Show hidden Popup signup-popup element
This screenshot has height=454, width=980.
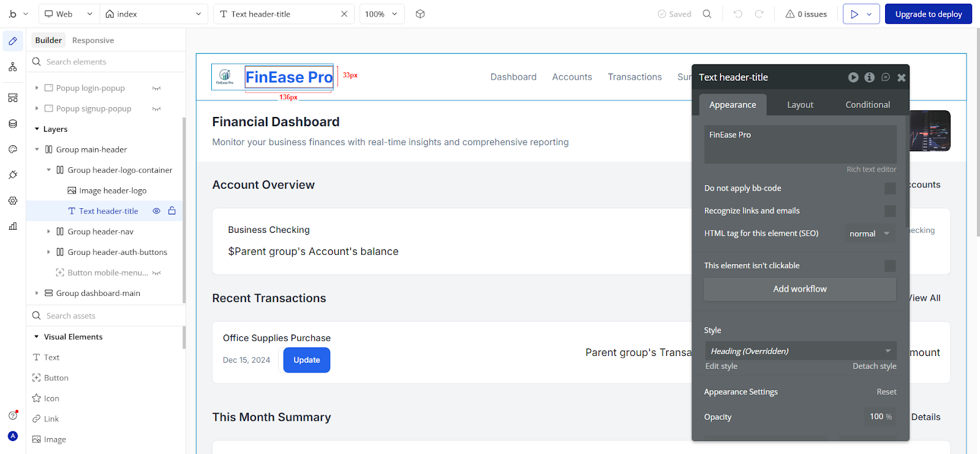click(x=157, y=108)
